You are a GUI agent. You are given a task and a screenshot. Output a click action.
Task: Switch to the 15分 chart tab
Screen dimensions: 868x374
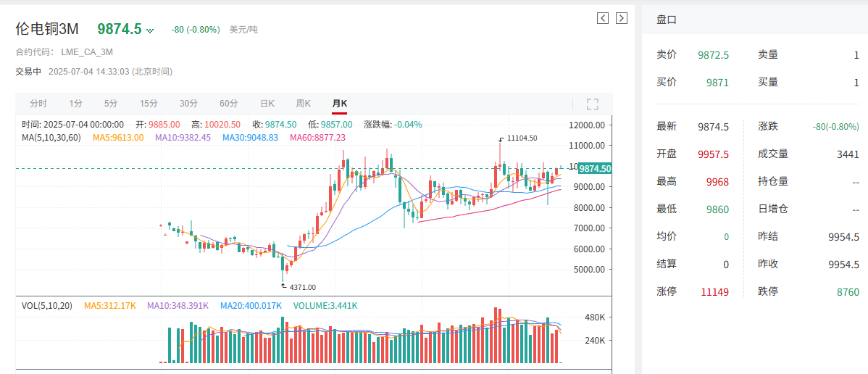pyautogui.click(x=149, y=104)
